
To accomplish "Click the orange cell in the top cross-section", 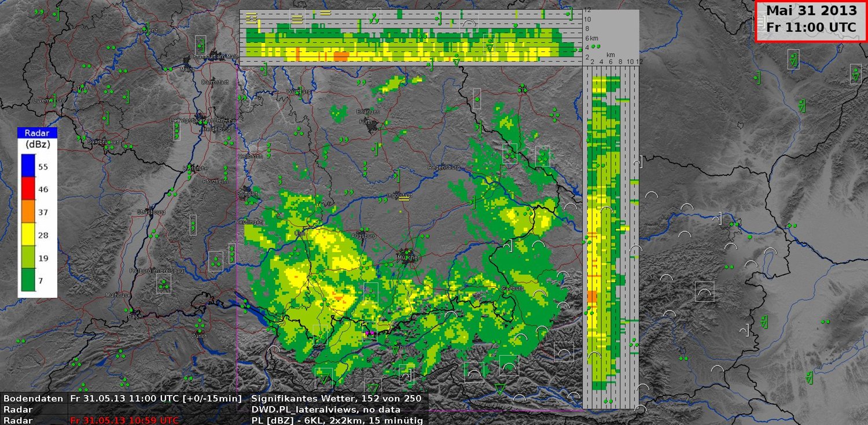I will [x=341, y=56].
